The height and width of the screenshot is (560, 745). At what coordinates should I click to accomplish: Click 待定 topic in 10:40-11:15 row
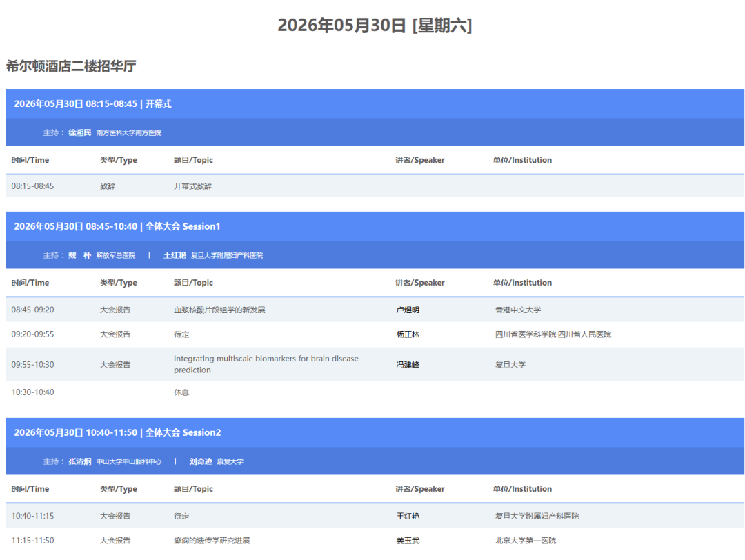pos(181,516)
